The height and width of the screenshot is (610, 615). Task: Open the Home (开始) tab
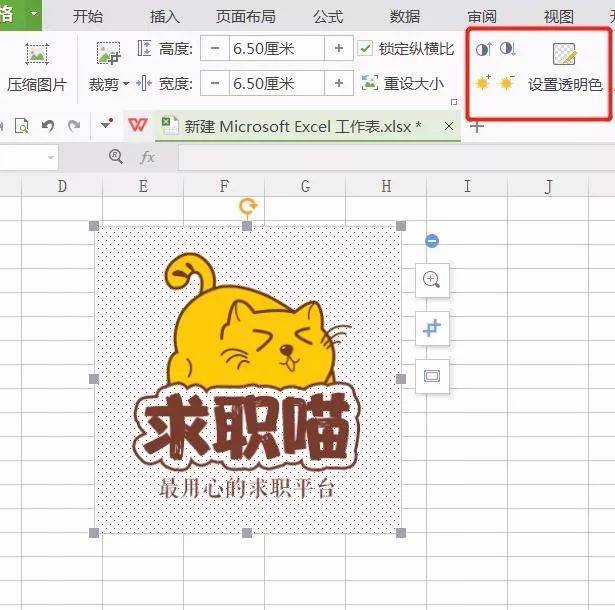point(88,16)
